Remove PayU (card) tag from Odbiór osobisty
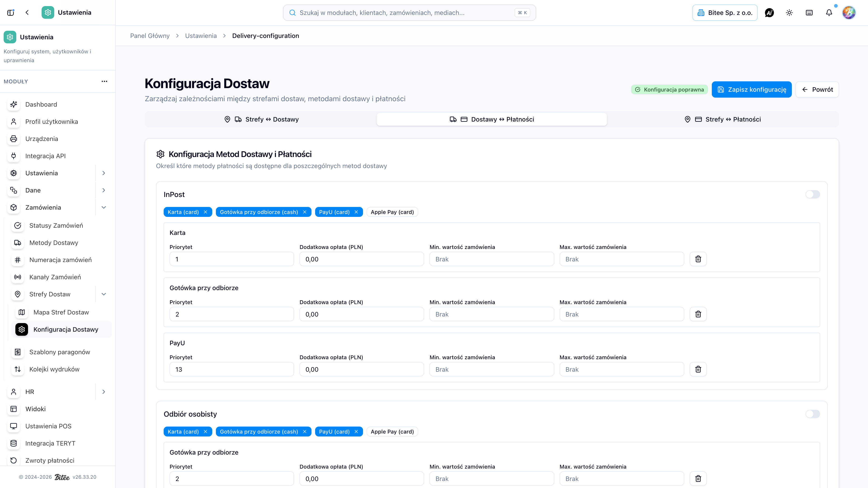This screenshot has width=868, height=488. click(356, 432)
